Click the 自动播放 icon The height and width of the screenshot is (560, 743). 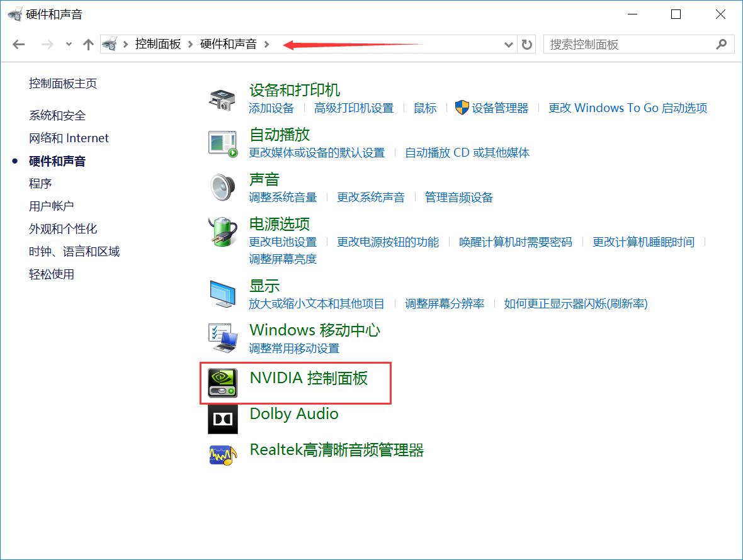click(x=222, y=142)
